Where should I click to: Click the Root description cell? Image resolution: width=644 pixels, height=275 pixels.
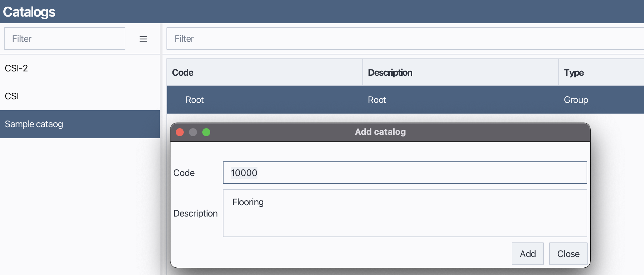point(461,100)
